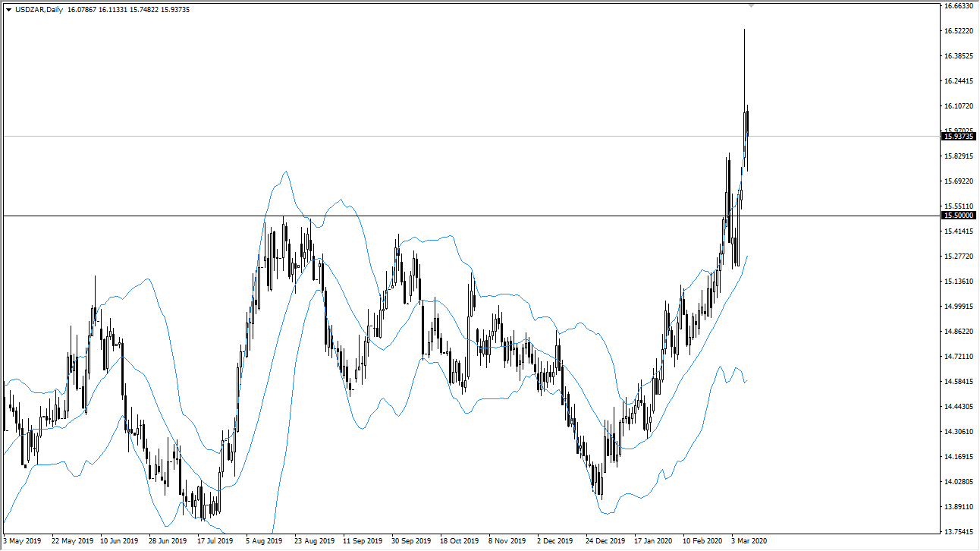Screen dimensions: 980x551
Task: Click the 3 May 2019 date label
Action: point(20,542)
